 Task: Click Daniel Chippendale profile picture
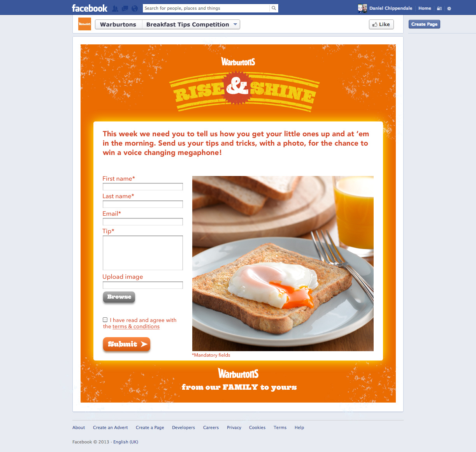tap(362, 8)
